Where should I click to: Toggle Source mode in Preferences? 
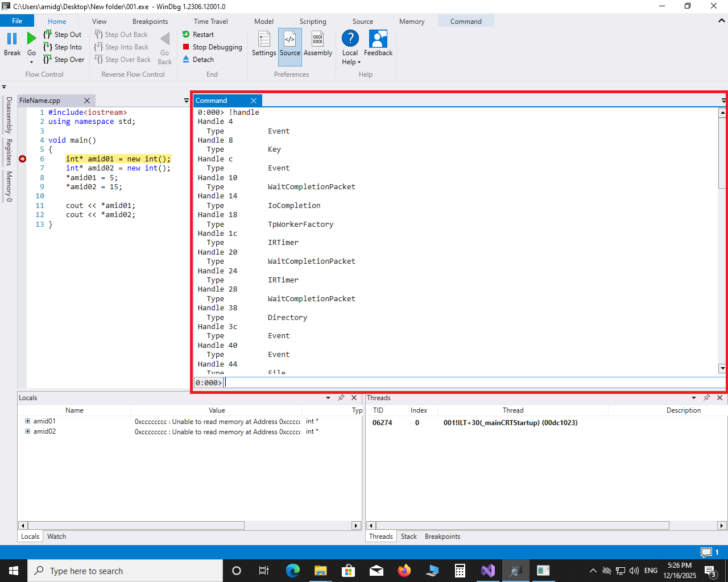tap(290, 44)
